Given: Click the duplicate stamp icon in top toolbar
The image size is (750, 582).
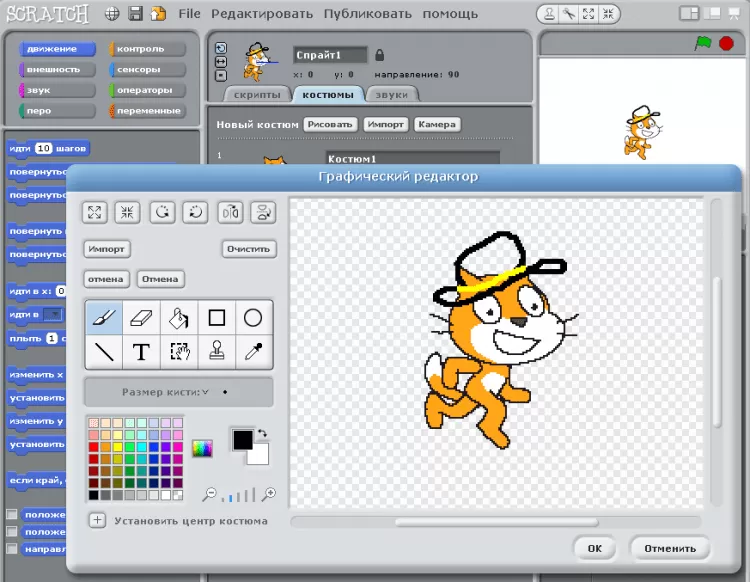Looking at the screenshot, I should coord(550,14).
